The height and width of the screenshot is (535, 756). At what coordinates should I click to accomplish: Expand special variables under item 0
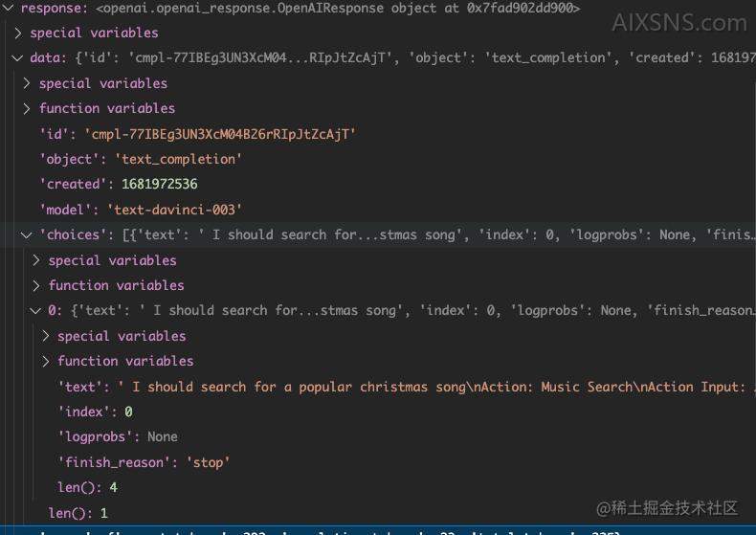[45, 336]
